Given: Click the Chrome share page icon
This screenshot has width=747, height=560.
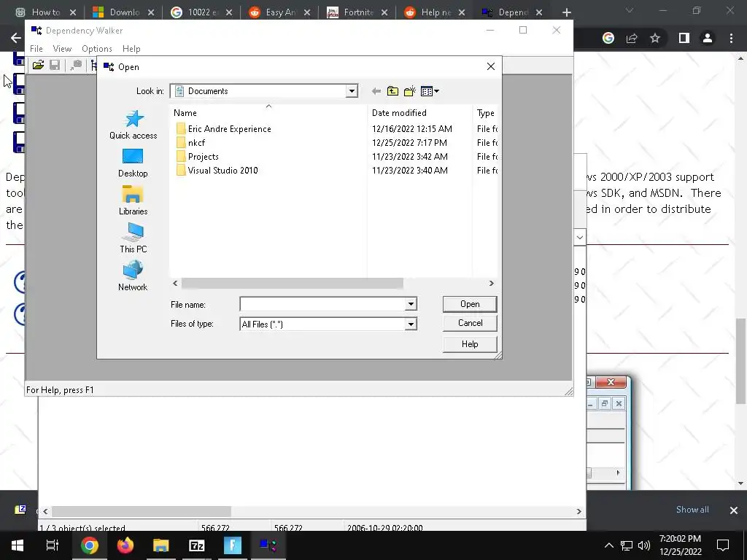Looking at the screenshot, I should [x=632, y=38].
